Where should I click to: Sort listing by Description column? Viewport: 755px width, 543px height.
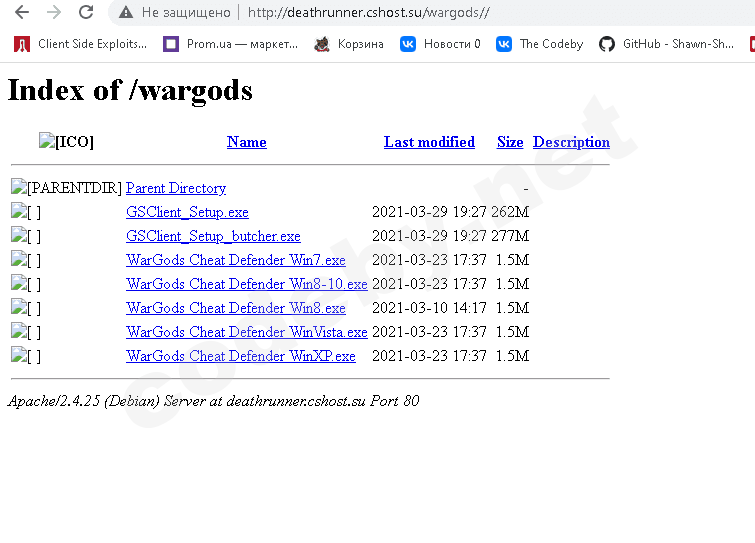(571, 142)
